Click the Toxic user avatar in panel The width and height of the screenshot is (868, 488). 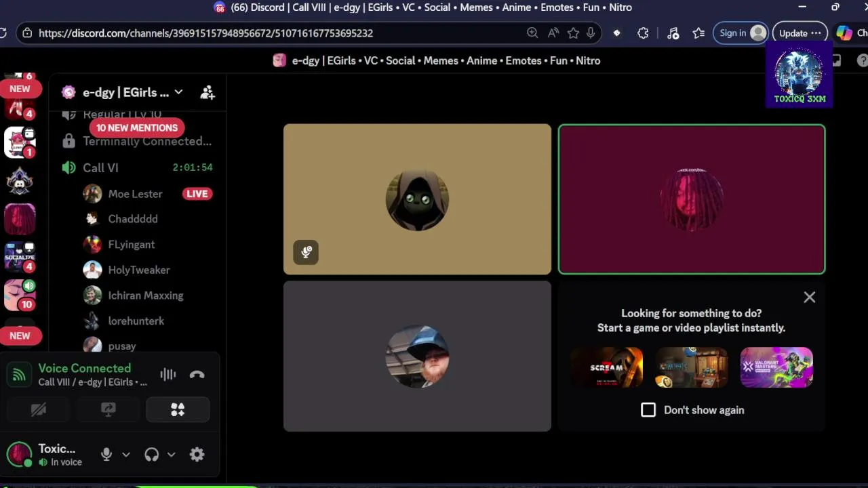19,454
